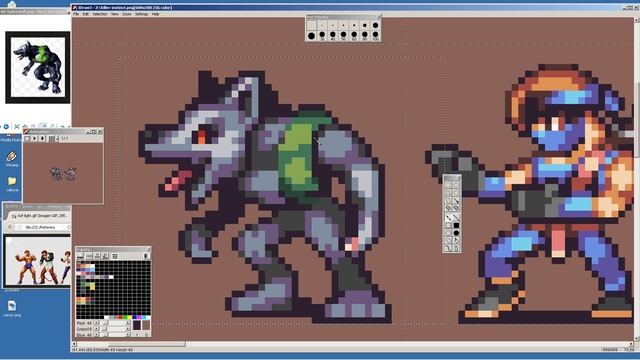Open the Selection menu
Viewport: 640px width, 360px height.
[x=100, y=14]
